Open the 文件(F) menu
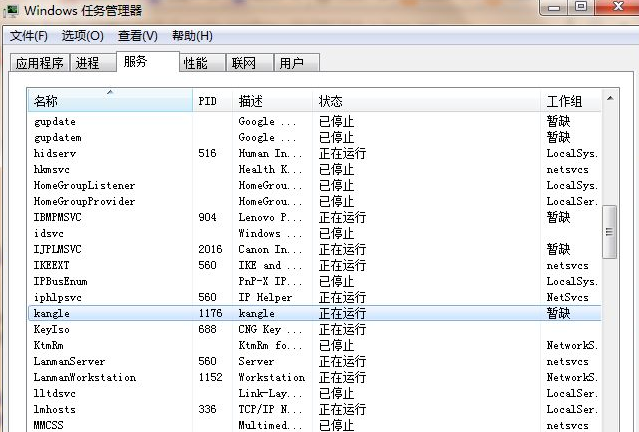Viewport: 639px width, 432px height. pos(29,36)
